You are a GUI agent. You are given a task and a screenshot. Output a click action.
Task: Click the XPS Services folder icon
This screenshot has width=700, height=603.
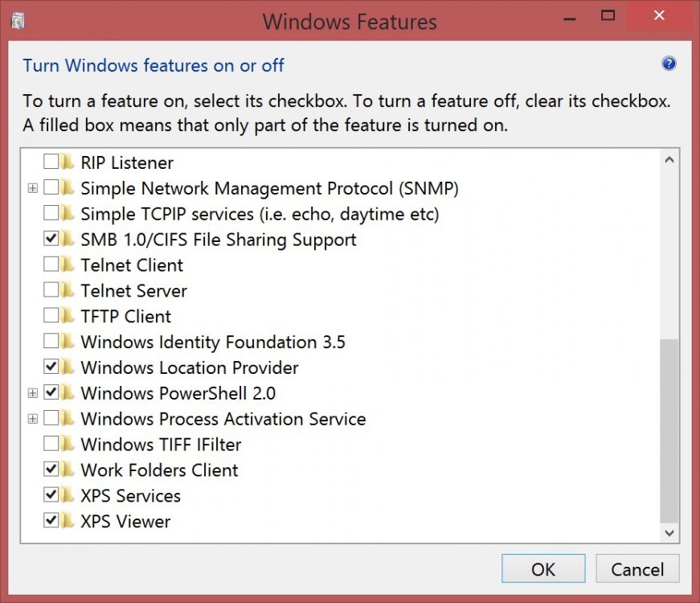[67, 495]
